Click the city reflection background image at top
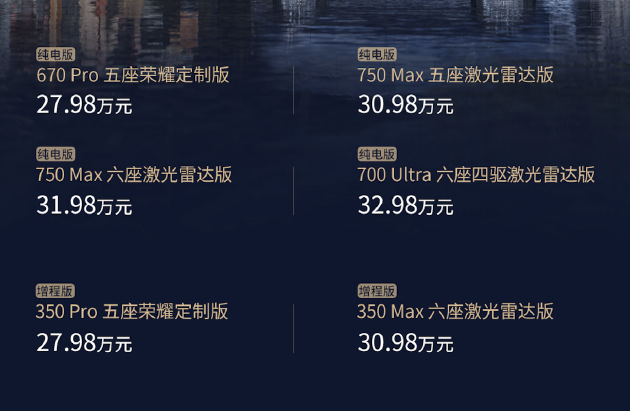This screenshot has height=411, width=630. (315, 22)
